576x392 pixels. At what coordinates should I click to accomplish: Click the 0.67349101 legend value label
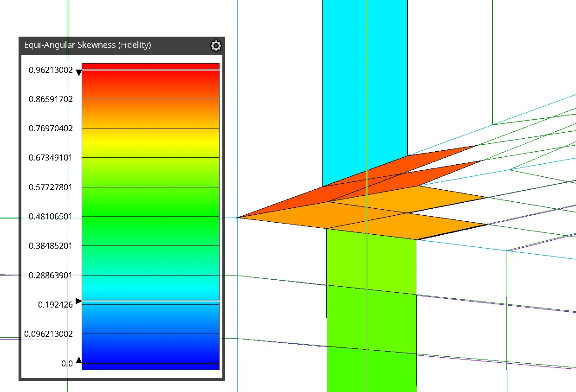point(51,158)
